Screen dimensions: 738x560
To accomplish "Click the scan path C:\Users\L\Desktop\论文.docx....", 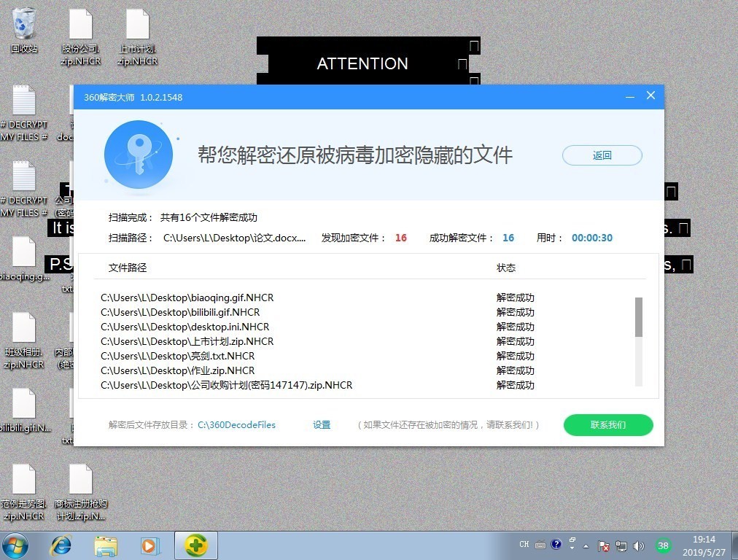I will coord(234,238).
